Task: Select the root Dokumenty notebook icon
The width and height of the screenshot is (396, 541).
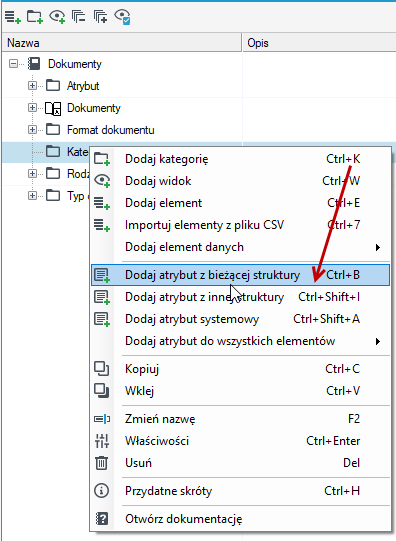Action: point(34,63)
